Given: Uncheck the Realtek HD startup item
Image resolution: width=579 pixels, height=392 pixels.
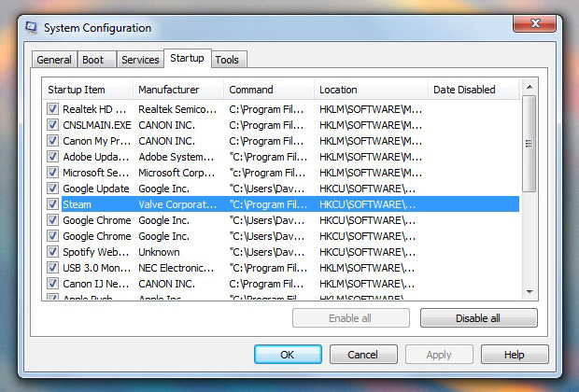Looking at the screenshot, I should click(x=52, y=109).
